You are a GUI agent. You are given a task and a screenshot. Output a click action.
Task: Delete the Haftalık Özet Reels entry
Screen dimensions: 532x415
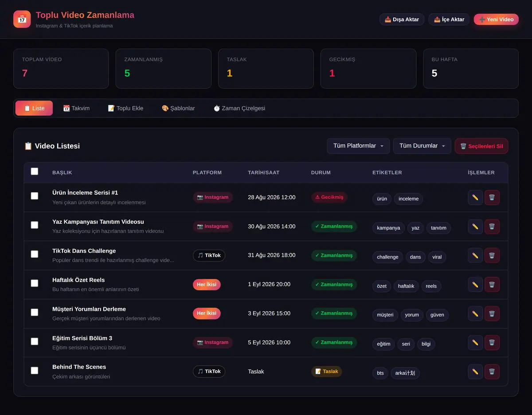click(x=492, y=285)
